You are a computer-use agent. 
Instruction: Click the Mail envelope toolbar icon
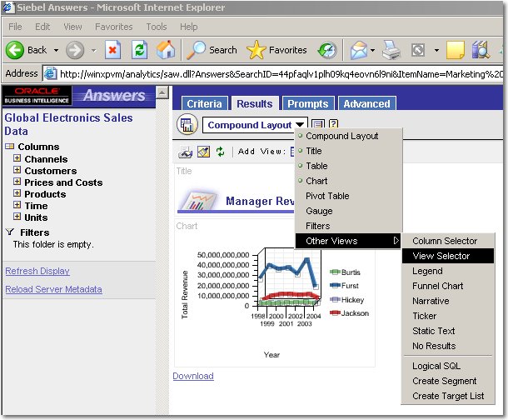(x=359, y=50)
